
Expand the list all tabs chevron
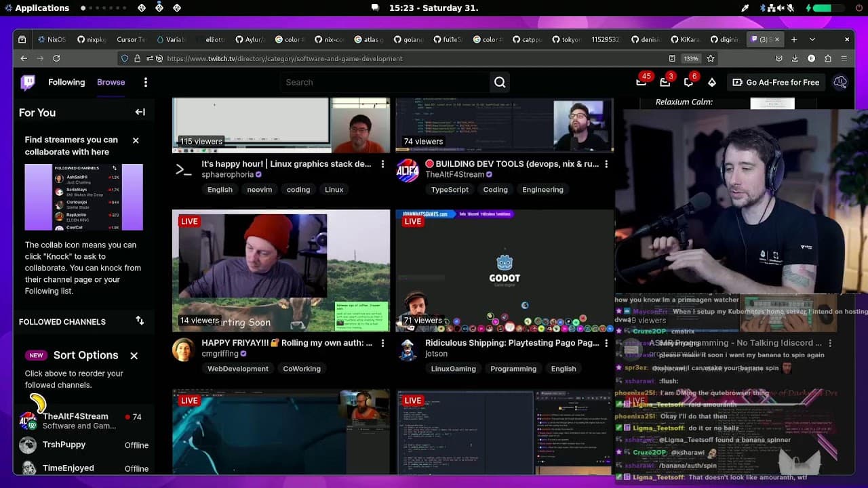(812, 39)
